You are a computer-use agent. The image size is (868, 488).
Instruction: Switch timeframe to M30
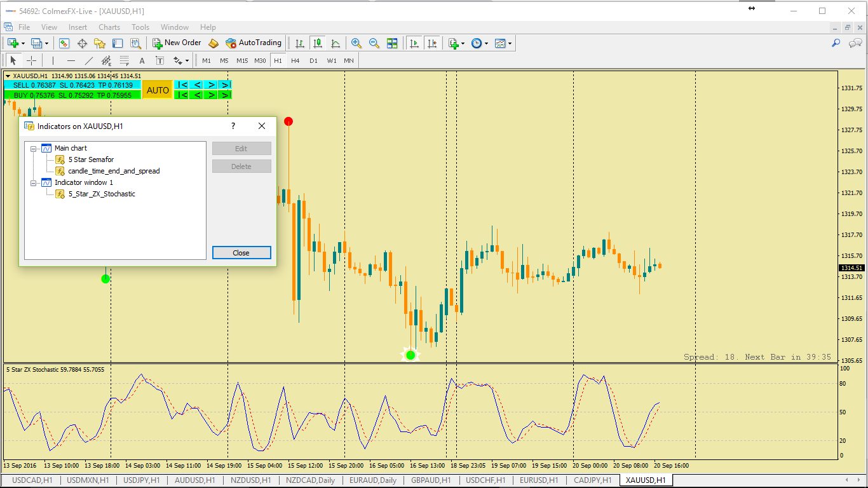(260, 60)
